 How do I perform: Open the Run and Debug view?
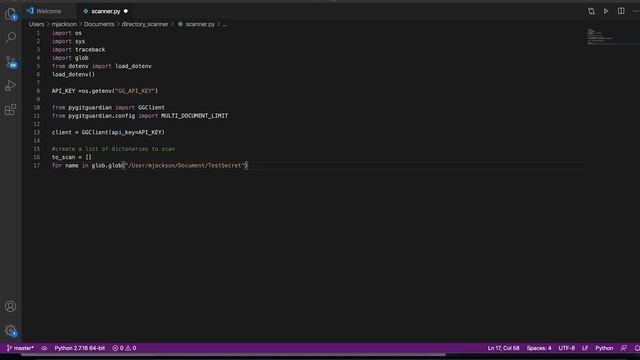coord(11,86)
